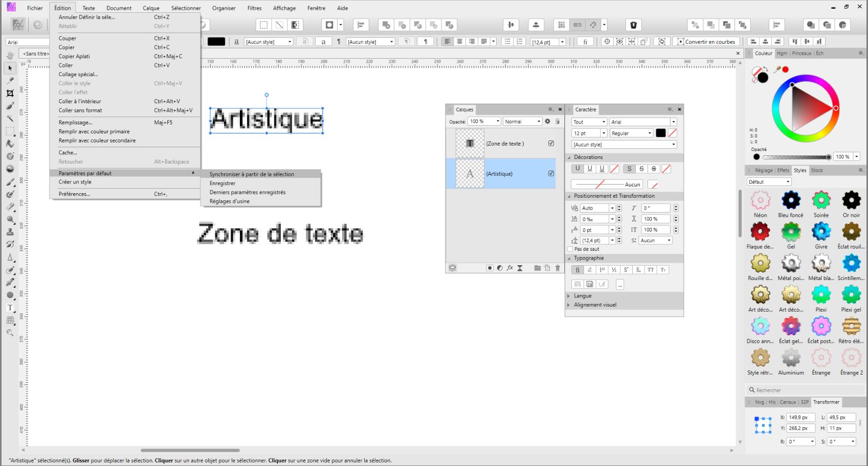Toggle all caps TT in Typographie
This screenshot has width=868, height=466.
[x=651, y=270]
